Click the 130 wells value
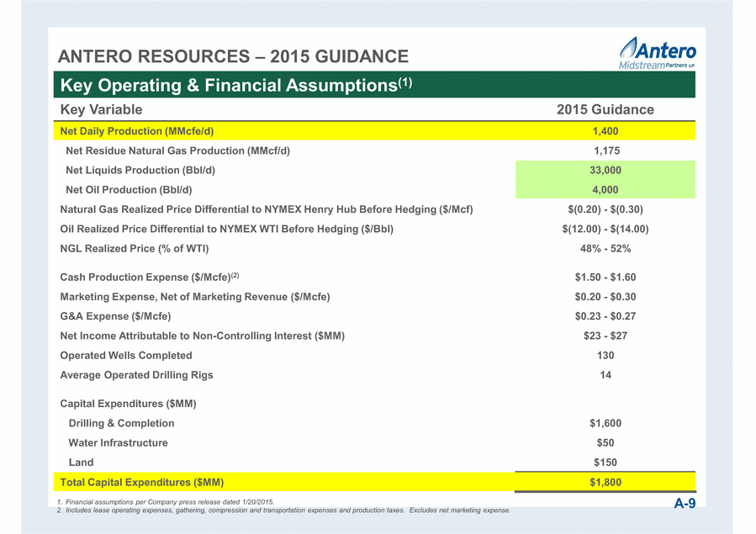This screenshot has height=534, width=756. 605,356
